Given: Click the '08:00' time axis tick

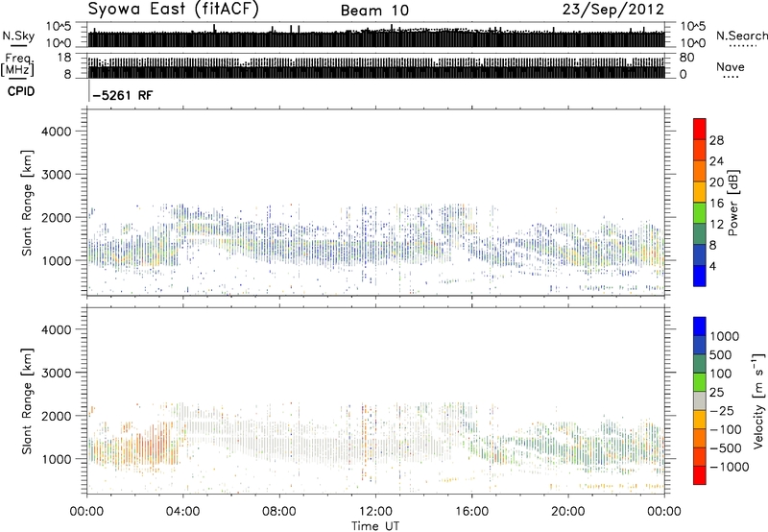Looking at the screenshot, I should pos(279,512).
